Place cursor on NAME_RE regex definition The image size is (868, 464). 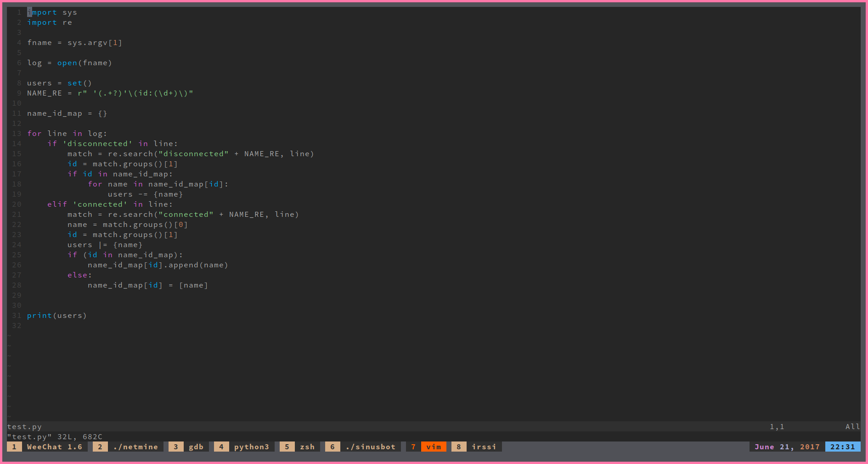[x=110, y=93]
